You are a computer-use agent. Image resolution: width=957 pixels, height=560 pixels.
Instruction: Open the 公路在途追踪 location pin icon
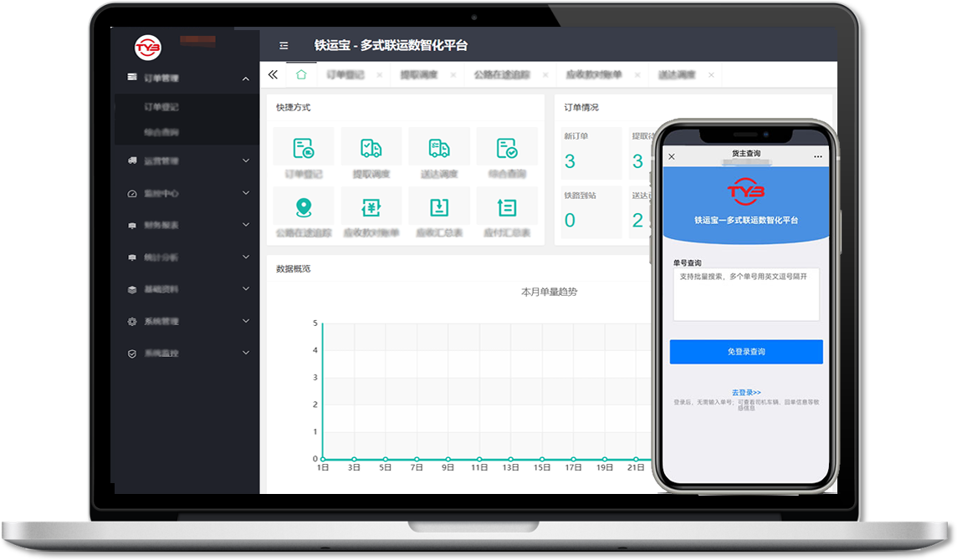tap(303, 207)
